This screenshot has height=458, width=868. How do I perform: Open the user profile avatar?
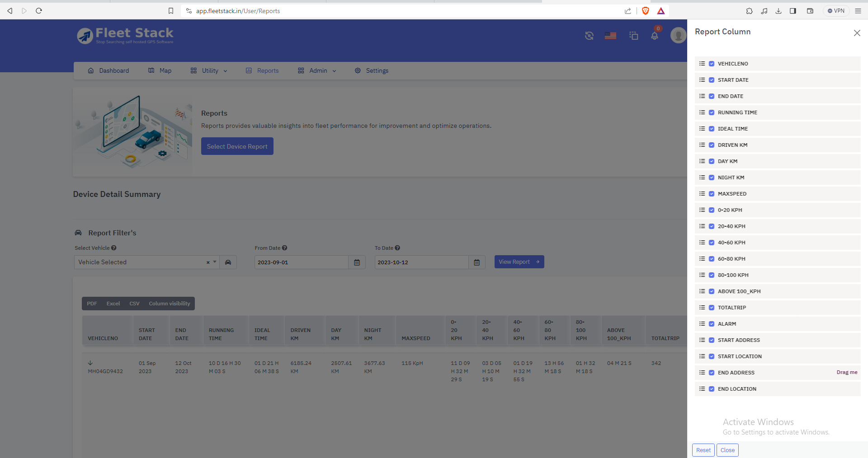(x=678, y=35)
